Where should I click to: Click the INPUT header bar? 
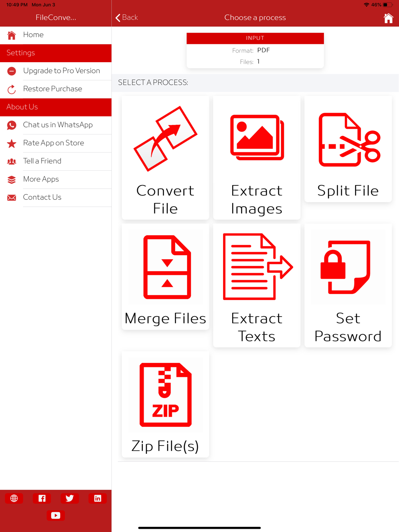click(x=255, y=38)
